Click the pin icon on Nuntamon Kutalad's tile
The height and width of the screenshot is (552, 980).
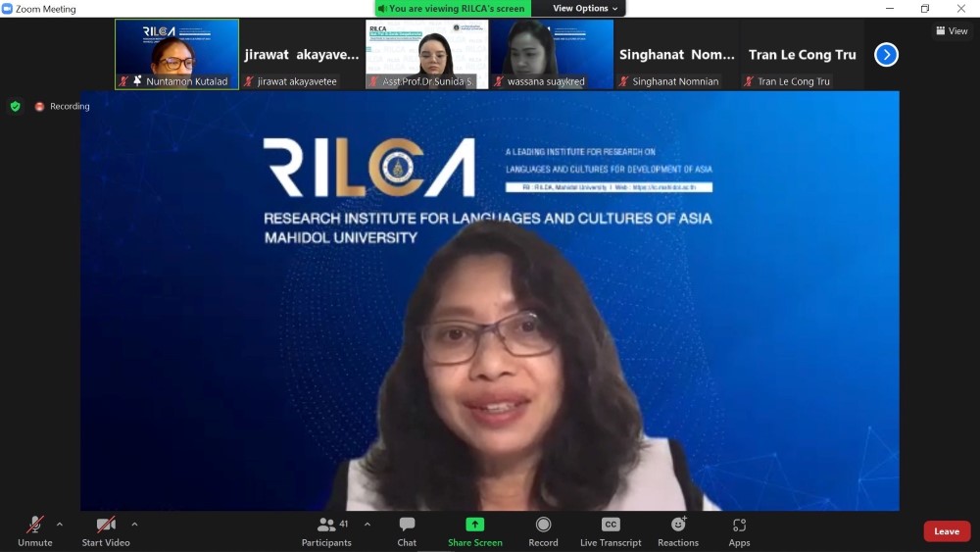click(137, 80)
